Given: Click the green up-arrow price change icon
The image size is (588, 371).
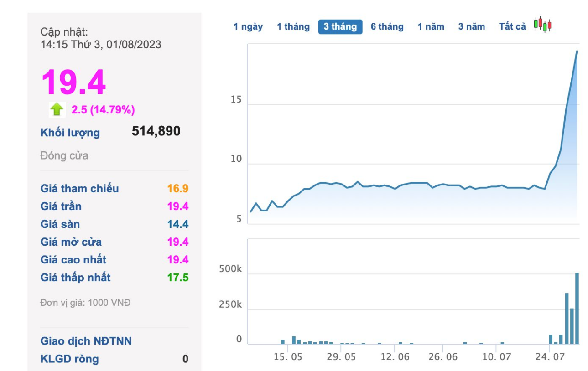Looking at the screenshot, I should click(x=57, y=109).
